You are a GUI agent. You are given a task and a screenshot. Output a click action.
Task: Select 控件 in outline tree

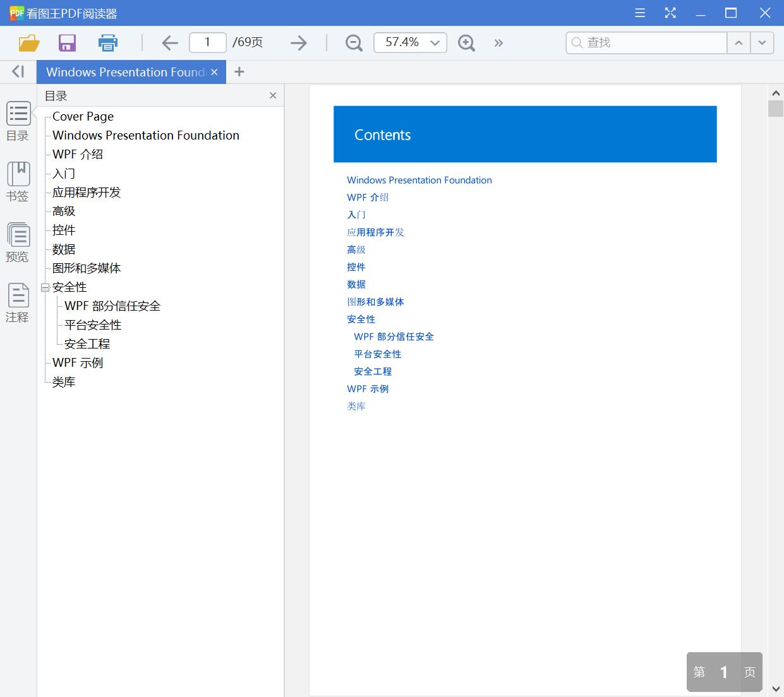tap(64, 230)
